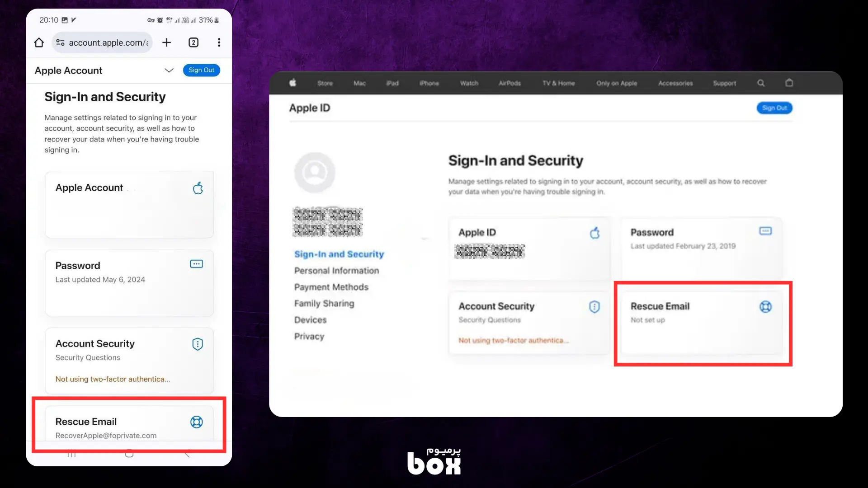Click RecoverApple@foprivate.com rescue email link
868x488 pixels.
pyautogui.click(x=105, y=436)
